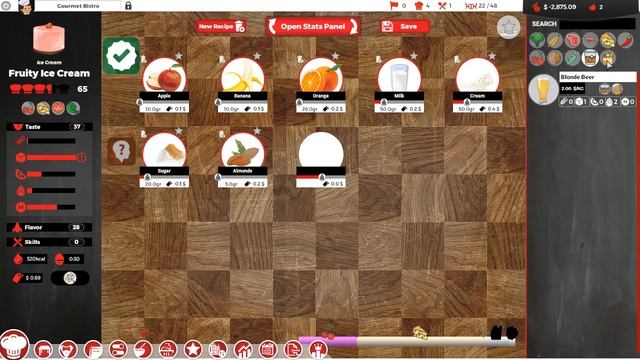This screenshot has width=640, height=360.
Task: Adjust the empty slot quantity slider
Action: coord(321,177)
